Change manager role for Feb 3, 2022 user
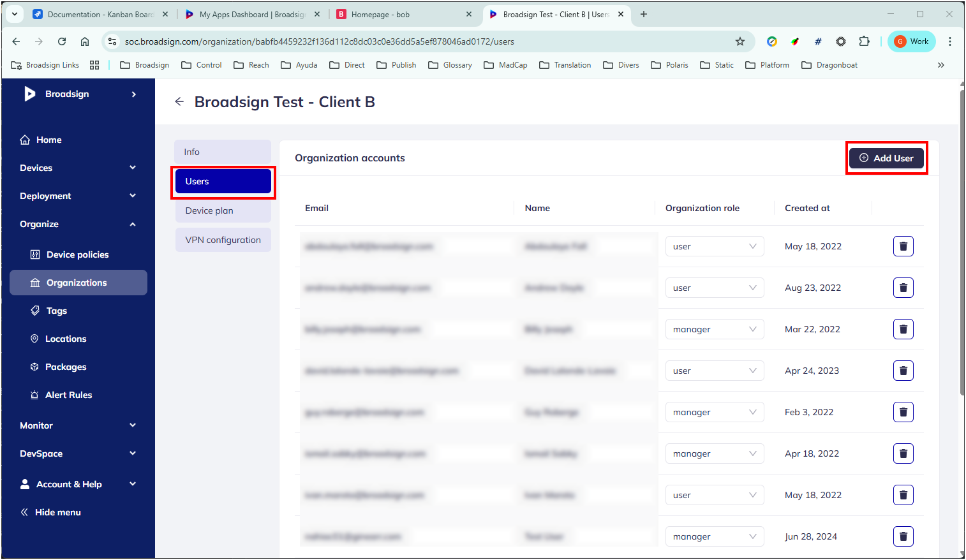This screenshot has width=966, height=560. pyautogui.click(x=714, y=412)
